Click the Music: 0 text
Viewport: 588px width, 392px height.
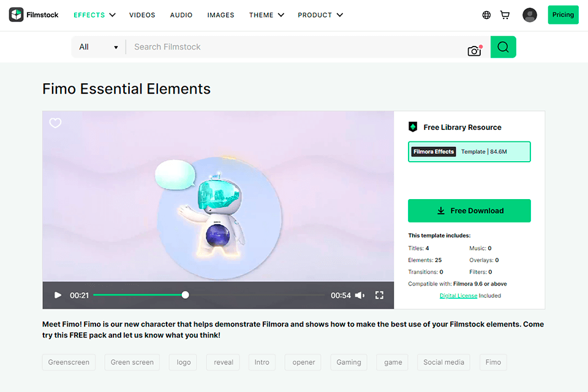click(480, 248)
